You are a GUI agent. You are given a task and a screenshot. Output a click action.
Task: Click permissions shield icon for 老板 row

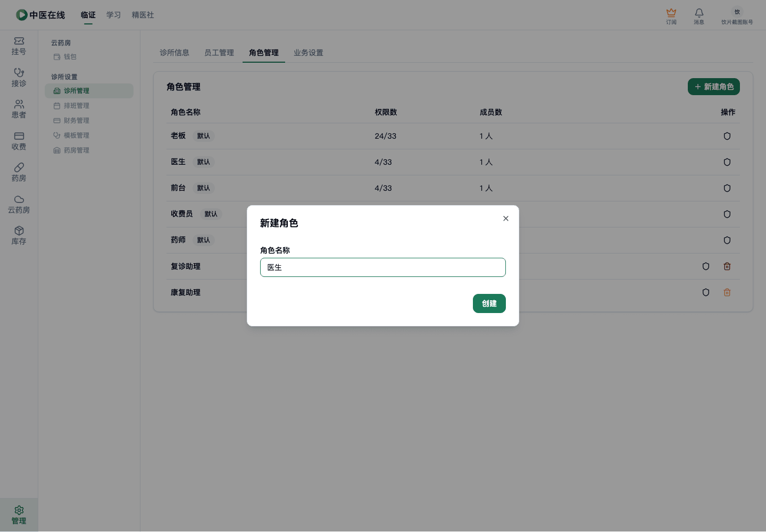click(x=727, y=136)
